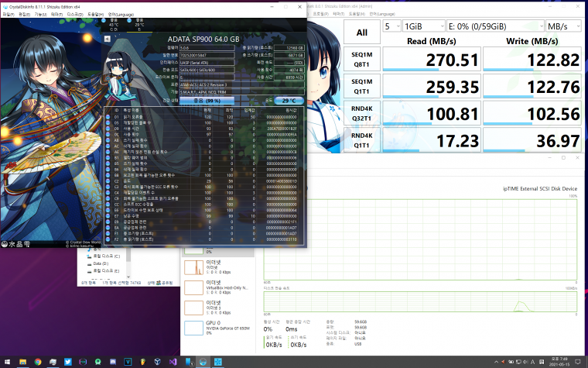Open the 디스크(D) menu in CrystalDiskInfo
This screenshot has width=588, height=368.
click(x=75, y=14)
